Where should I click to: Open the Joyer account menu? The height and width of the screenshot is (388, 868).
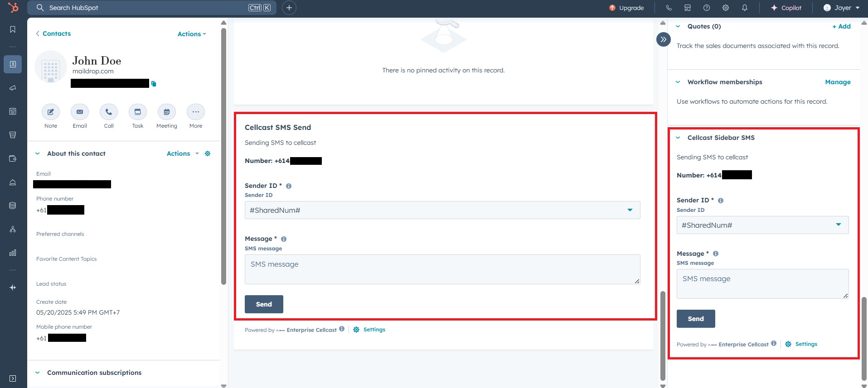842,8
